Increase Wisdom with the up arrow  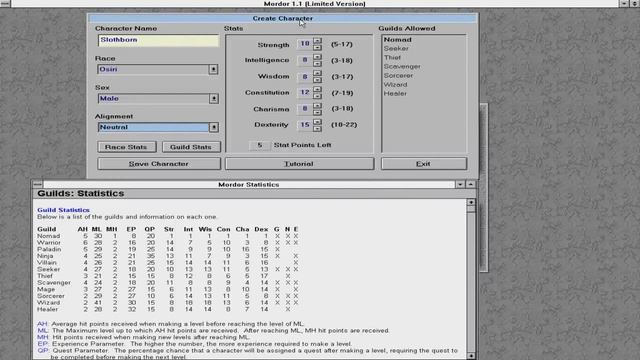click(317, 73)
